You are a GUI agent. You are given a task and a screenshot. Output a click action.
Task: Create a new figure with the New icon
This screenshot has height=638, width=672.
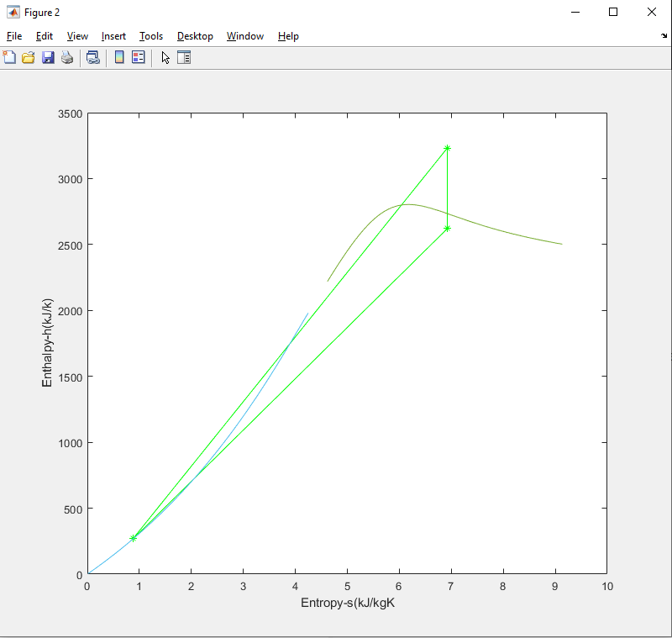(10, 57)
